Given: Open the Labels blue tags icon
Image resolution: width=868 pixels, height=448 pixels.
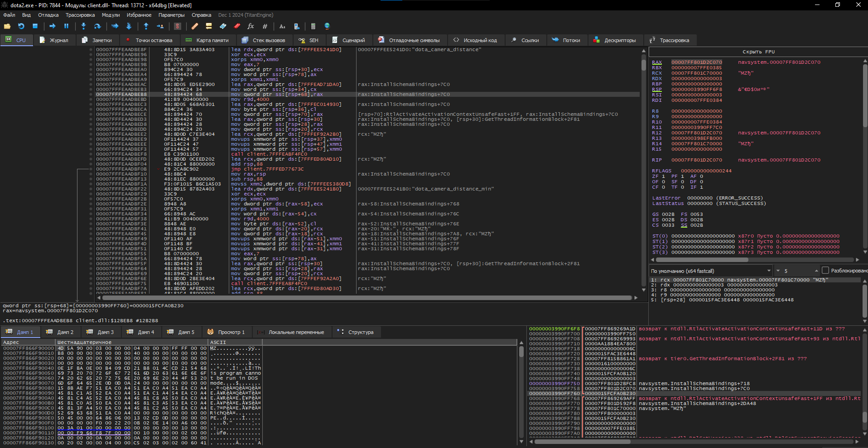Looking at the screenshot, I should (x=223, y=26).
